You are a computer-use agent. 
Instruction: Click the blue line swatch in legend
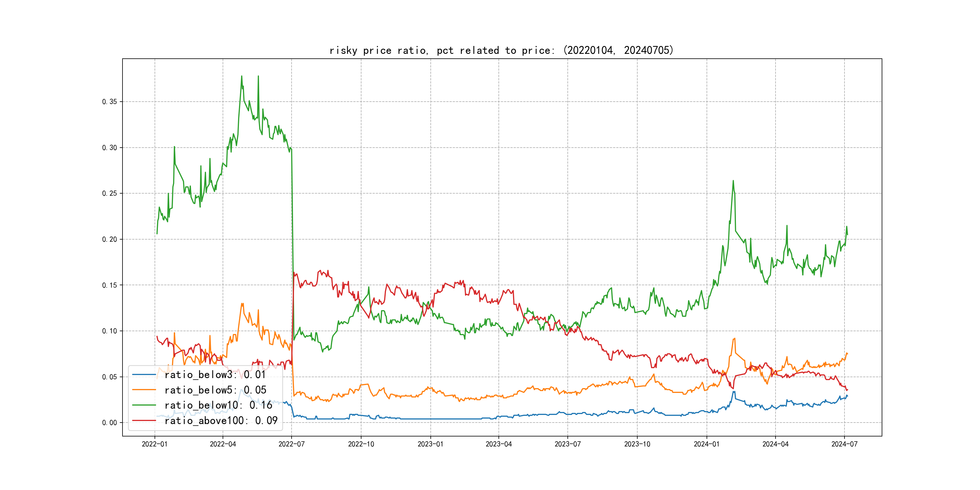coord(144,375)
